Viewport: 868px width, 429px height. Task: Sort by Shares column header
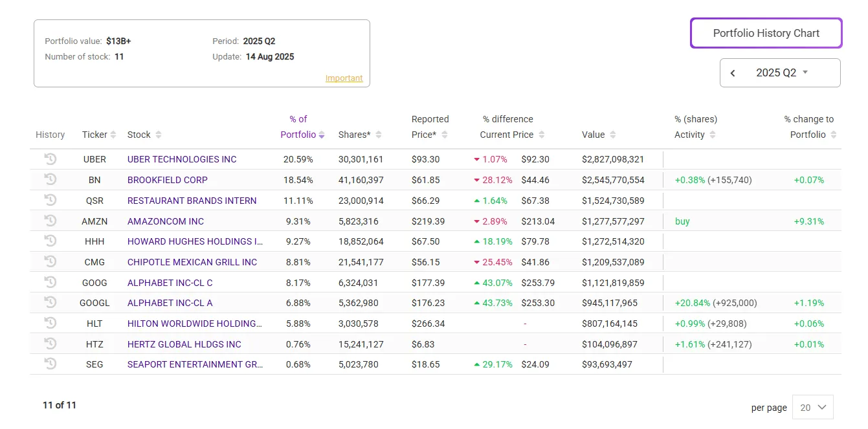[359, 135]
